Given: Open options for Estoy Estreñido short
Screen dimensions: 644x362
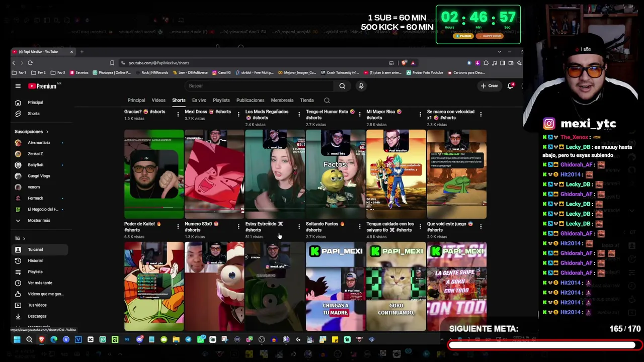Looking at the screenshot, I should pos(299,227).
